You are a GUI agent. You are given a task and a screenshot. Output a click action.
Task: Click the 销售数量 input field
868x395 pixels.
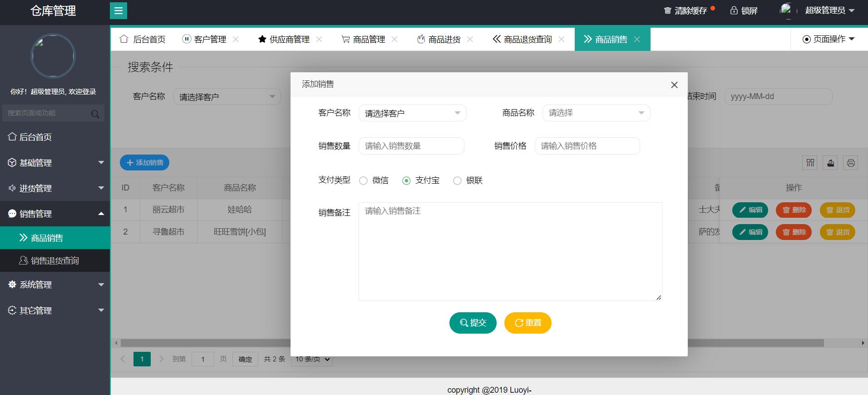pos(411,146)
